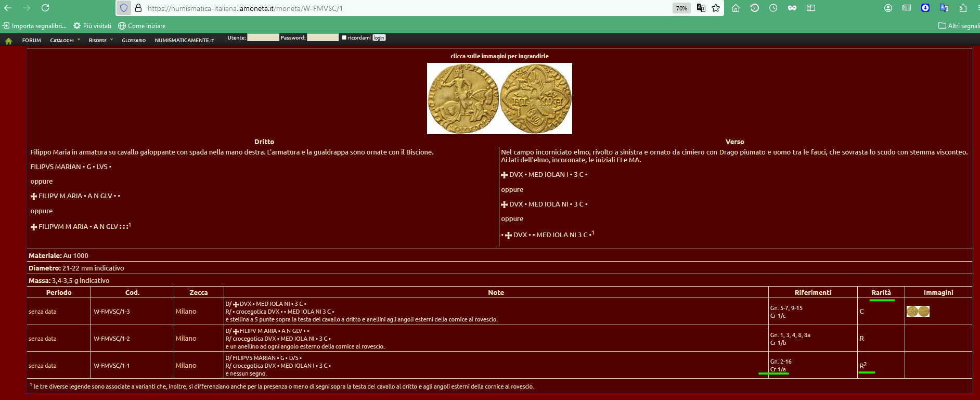Click the green home icon in site navbar
Screen dimensions: 980x400
(9, 41)
